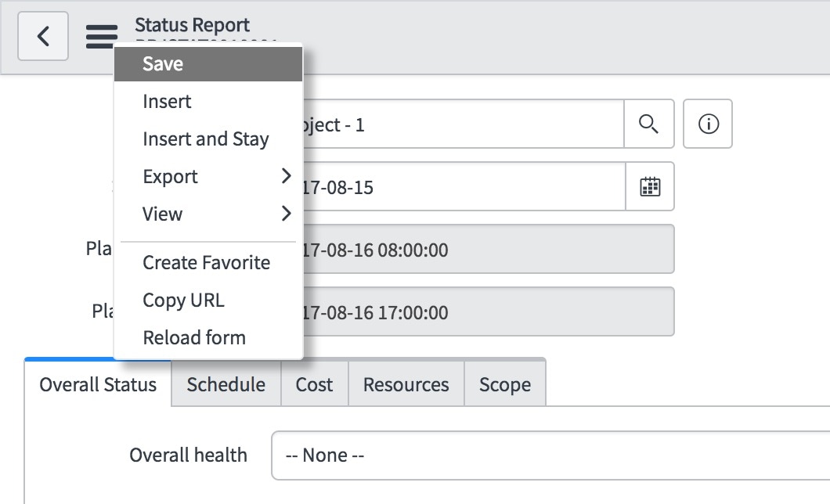
Task: Expand the View submenu
Action: (208, 214)
